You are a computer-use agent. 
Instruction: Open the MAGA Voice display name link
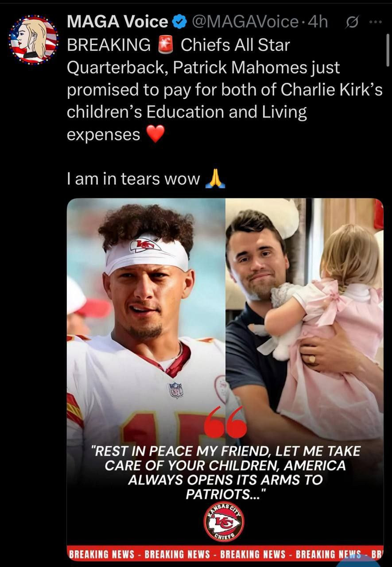117,22
